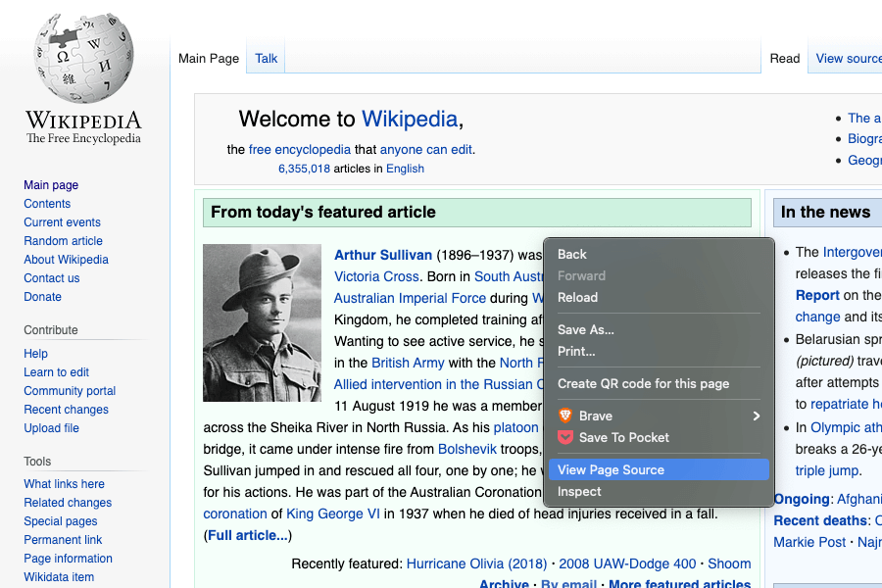Follow the anyone can edit link

[x=426, y=150]
